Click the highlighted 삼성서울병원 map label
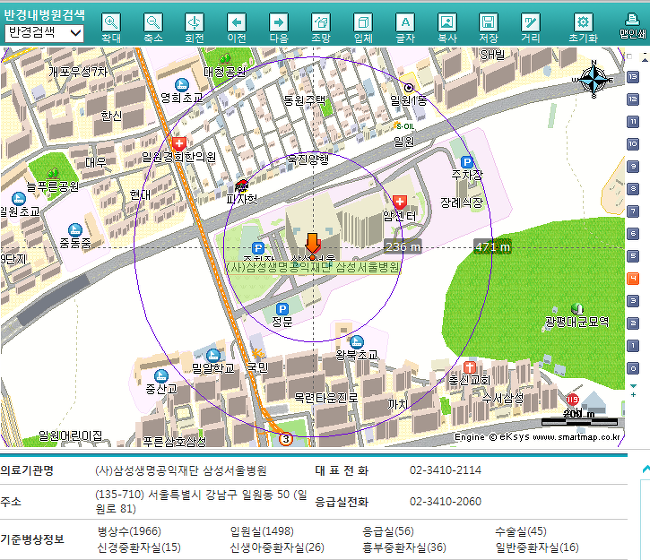The height and width of the screenshot is (560, 650). (313, 267)
